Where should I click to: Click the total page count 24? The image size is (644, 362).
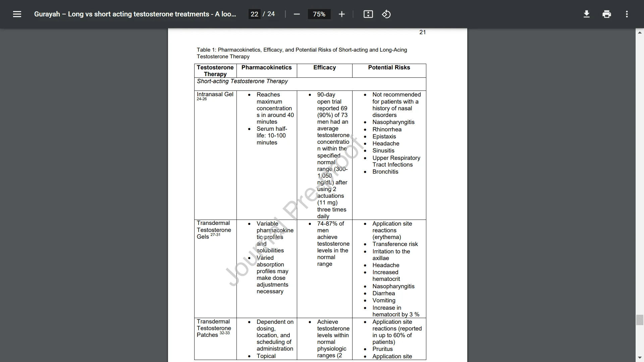[x=271, y=14]
